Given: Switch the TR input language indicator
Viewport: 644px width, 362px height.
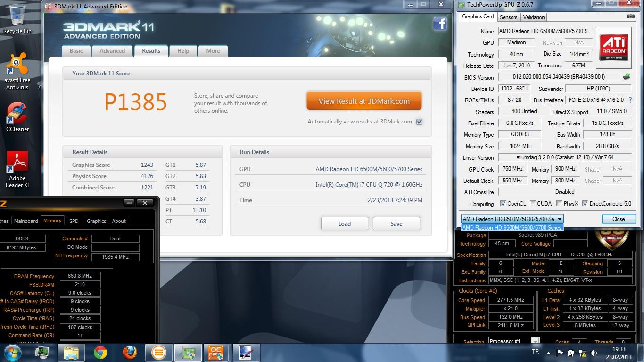Looking at the screenshot, I should click(x=535, y=352).
